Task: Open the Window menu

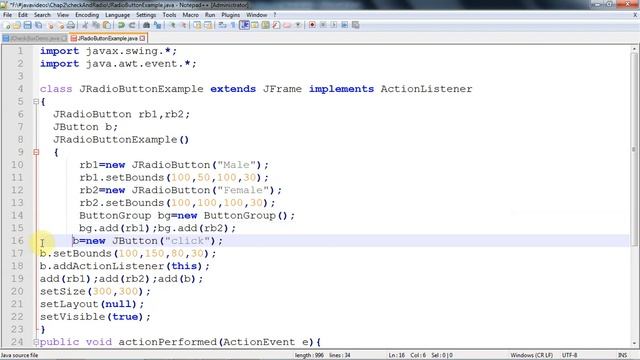Action: [x=256, y=15]
